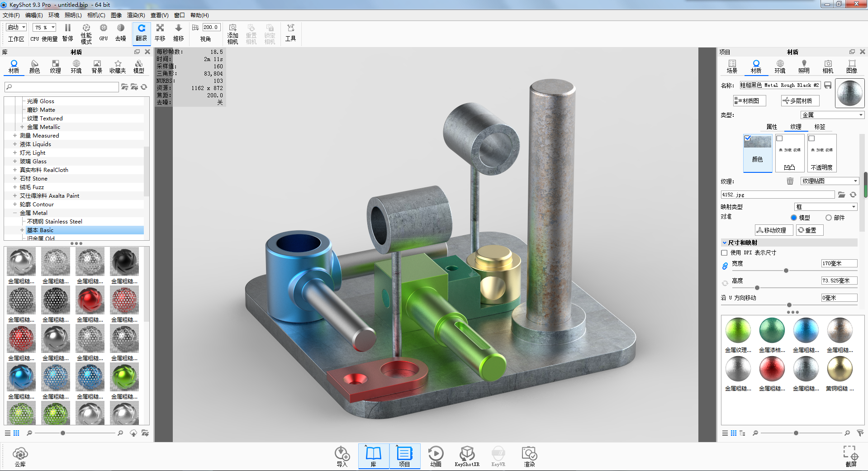Viewport: 868px width, 471px height.
Task: Open the material type 金属 dropdown
Action: coord(832,115)
